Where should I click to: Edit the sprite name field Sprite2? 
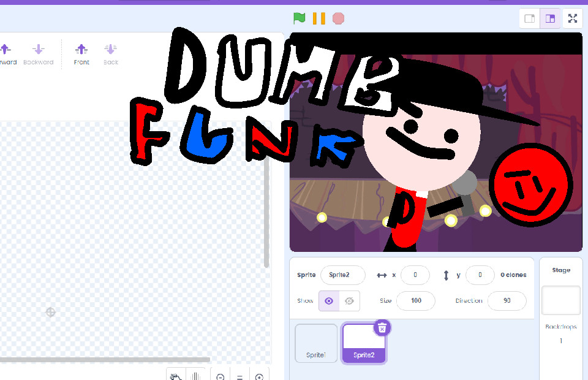pos(343,275)
